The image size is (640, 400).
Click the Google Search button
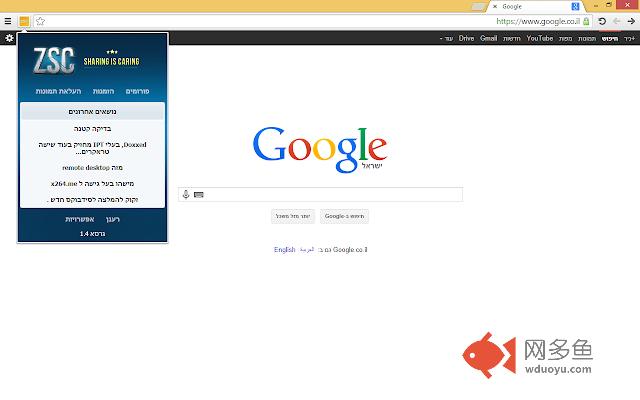pyautogui.click(x=346, y=216)
